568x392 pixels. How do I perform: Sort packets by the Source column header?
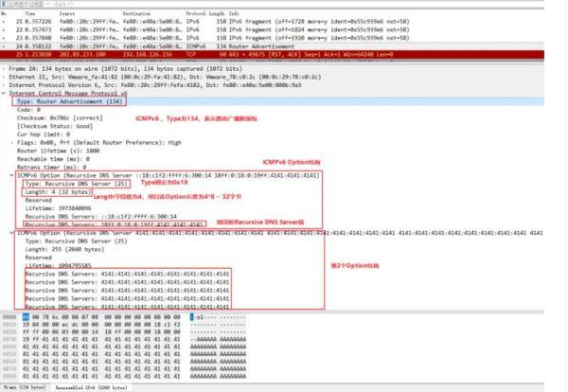tap(67, 14)
